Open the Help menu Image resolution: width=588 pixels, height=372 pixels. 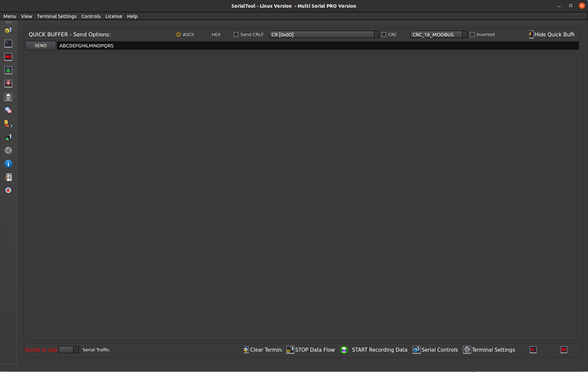point(132,16)
